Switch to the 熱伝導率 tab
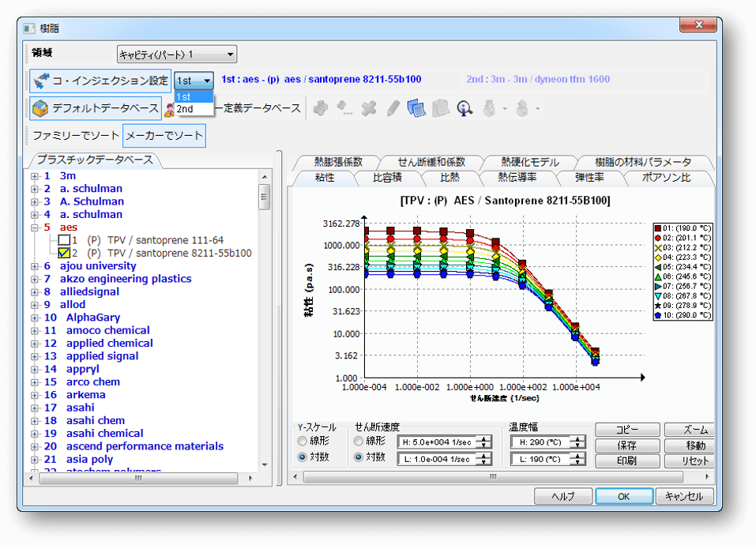 pos(517,178)
